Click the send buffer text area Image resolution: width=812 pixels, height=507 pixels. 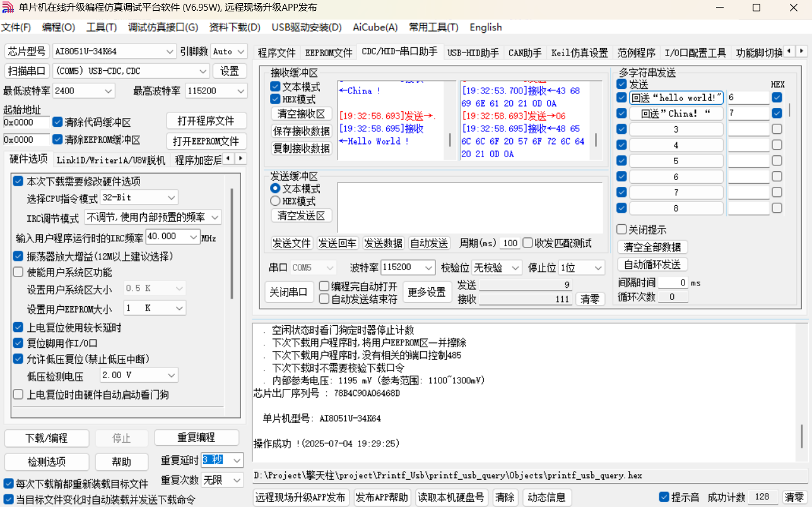pyautogui.click(x=470, y=207)
